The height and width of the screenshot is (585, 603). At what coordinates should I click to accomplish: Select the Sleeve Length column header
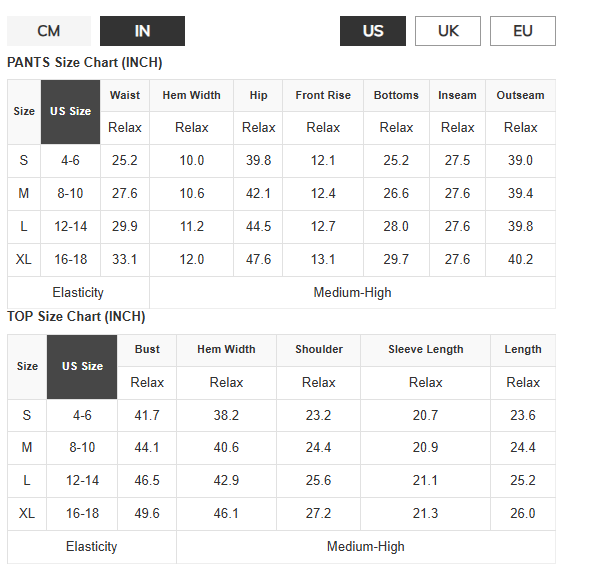425,349
